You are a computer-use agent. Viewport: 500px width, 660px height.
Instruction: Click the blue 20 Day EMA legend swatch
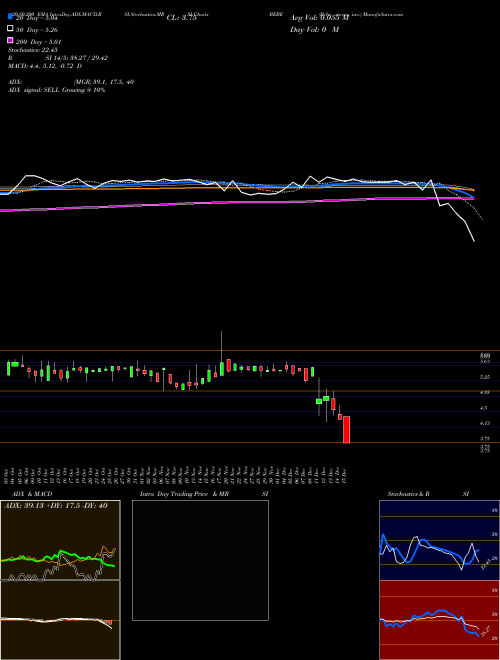[10, 16]
